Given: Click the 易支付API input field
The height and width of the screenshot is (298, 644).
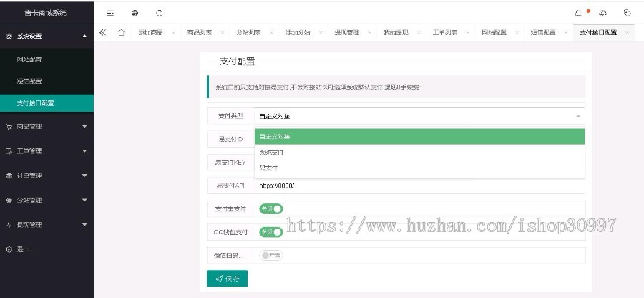Looking at the screenshot, I should pyautogui.click(x=420, y=186).
